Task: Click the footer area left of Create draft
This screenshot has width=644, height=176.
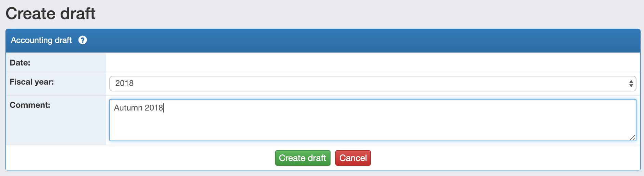Action: [x=140, y=158]
